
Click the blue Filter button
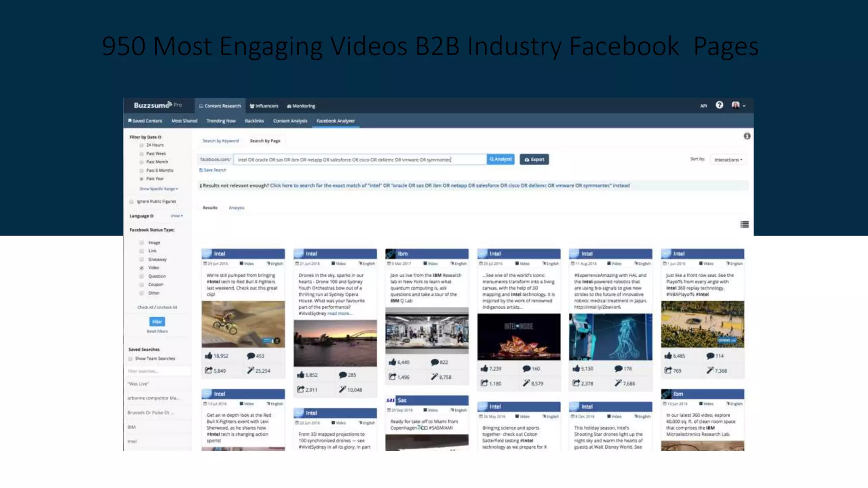coord(157,322)
